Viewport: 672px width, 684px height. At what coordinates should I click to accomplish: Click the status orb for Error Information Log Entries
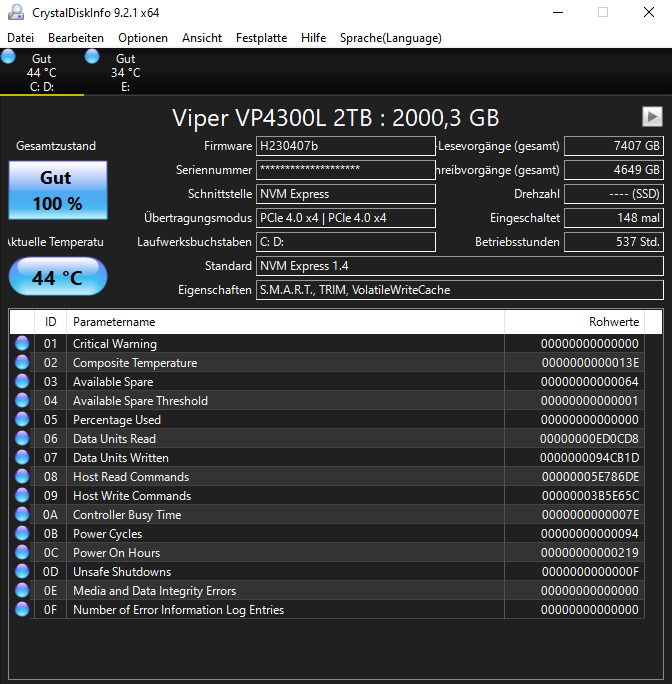coord(22,609)
